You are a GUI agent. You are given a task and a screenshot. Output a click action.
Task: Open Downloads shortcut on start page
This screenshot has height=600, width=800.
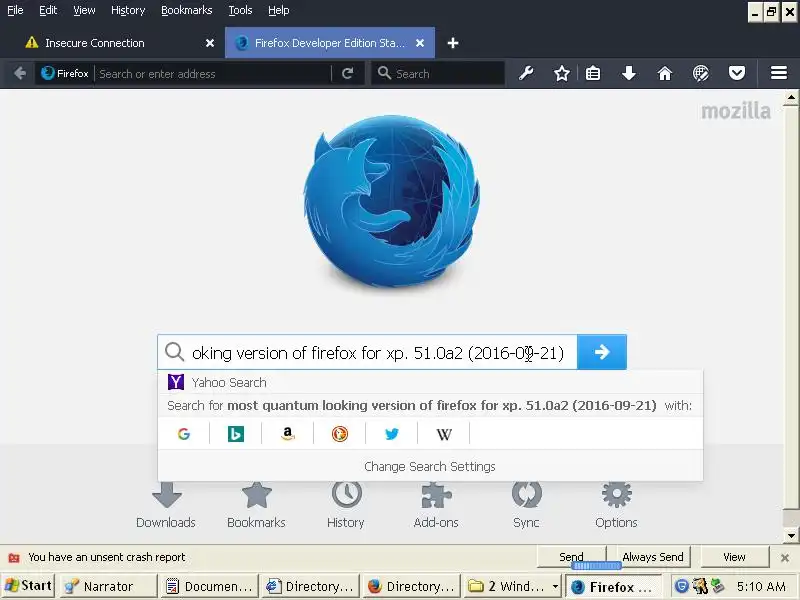tap(166, 506)
